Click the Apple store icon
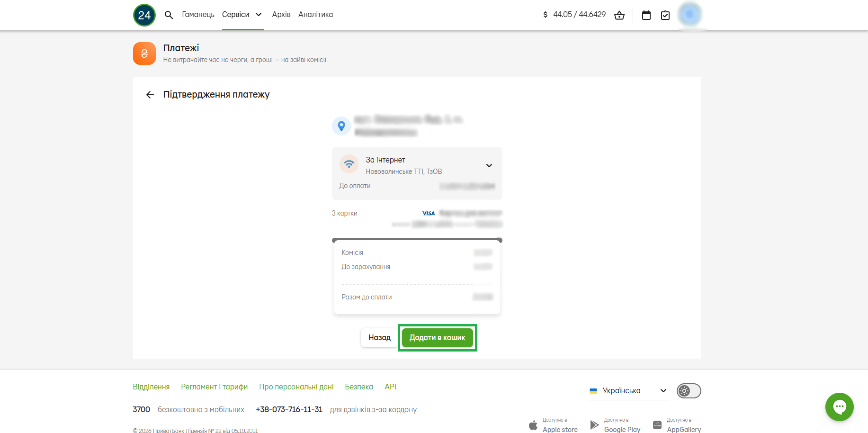Screen dimensions: 868x433 tap(533, 425)
